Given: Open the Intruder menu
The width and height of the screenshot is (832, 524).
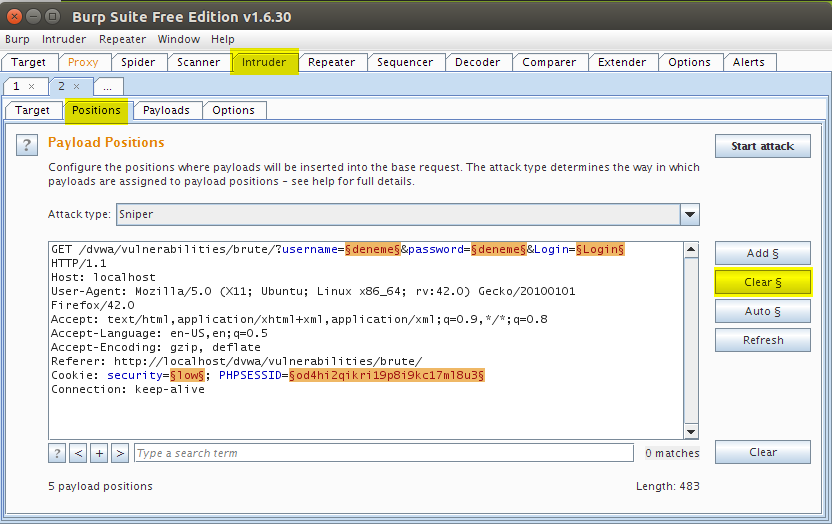Looking at the screenshot, I should [64, 39].
